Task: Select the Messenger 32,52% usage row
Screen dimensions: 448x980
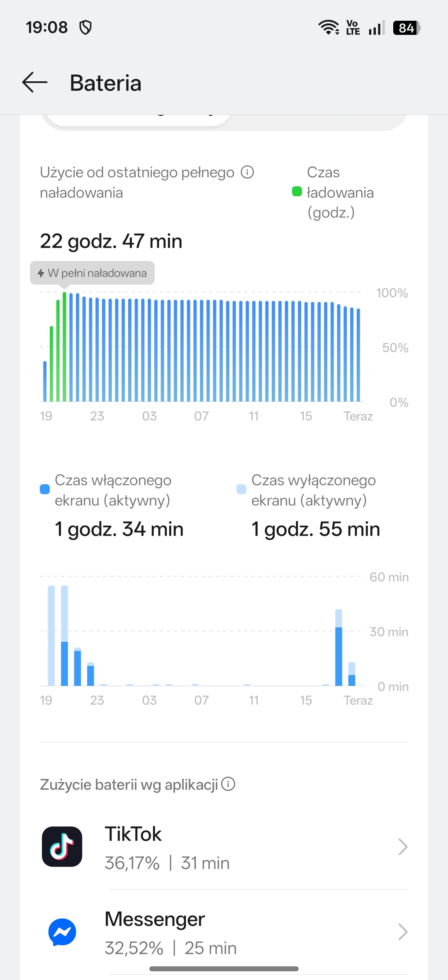Action: click(224, 933)
